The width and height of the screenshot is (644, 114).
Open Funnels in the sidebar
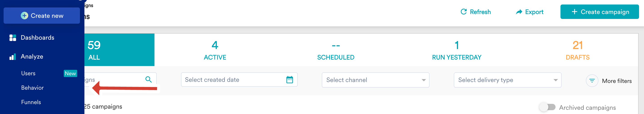coord(31,102)
